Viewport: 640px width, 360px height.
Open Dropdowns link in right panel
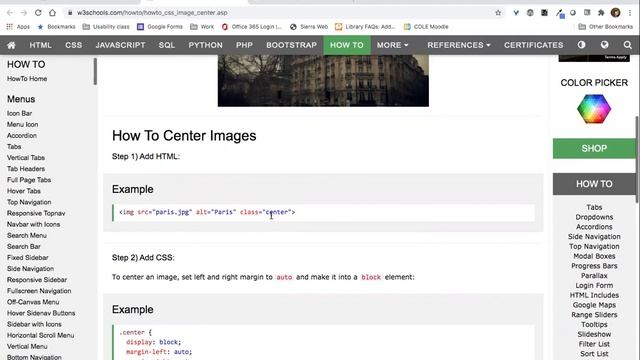pyautogui.click(x=594, y=217)
